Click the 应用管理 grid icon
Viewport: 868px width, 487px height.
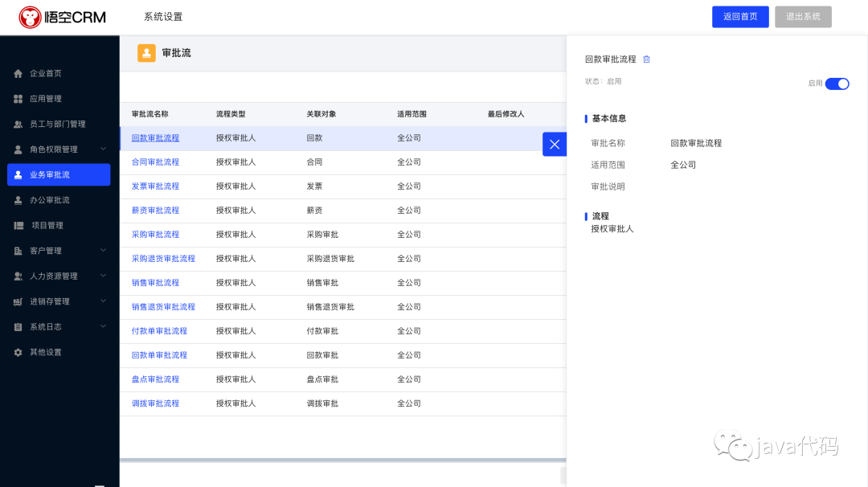(x=18, y=99)
